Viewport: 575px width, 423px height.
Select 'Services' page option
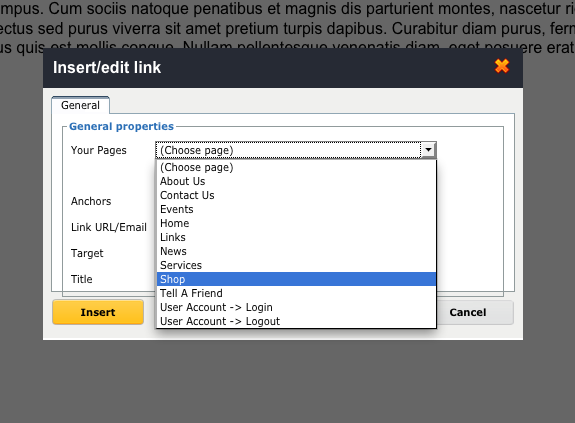click(x=296, y=265)
